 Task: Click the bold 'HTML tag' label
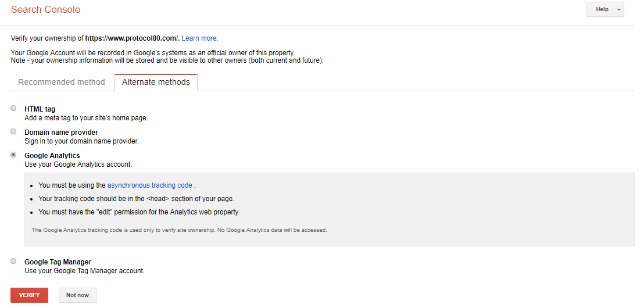(x=40, y=109)
